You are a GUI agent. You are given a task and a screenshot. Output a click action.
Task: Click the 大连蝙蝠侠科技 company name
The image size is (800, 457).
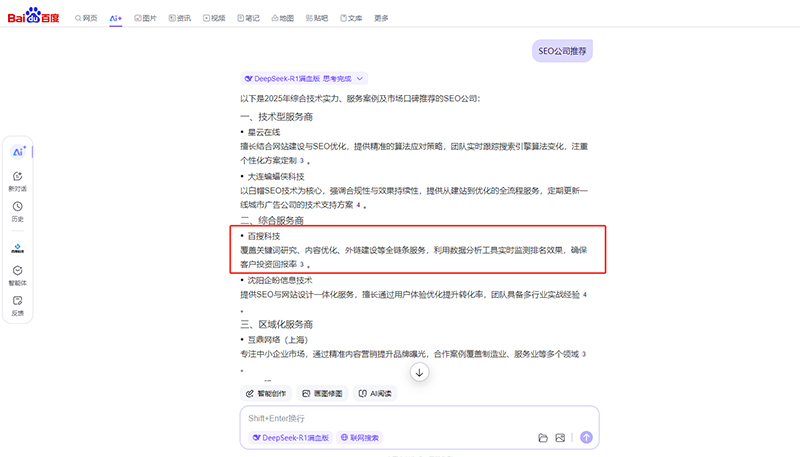[x=276, y=176]
